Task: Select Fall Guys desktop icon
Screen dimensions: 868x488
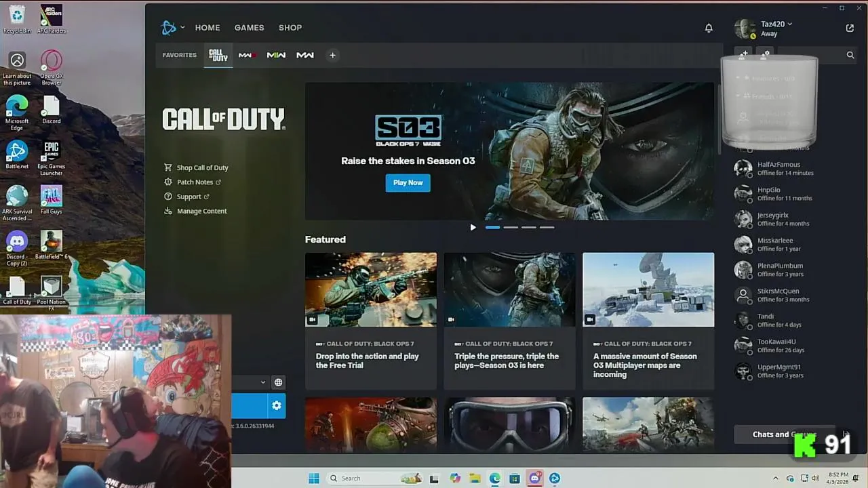Action: pos(52,200)
